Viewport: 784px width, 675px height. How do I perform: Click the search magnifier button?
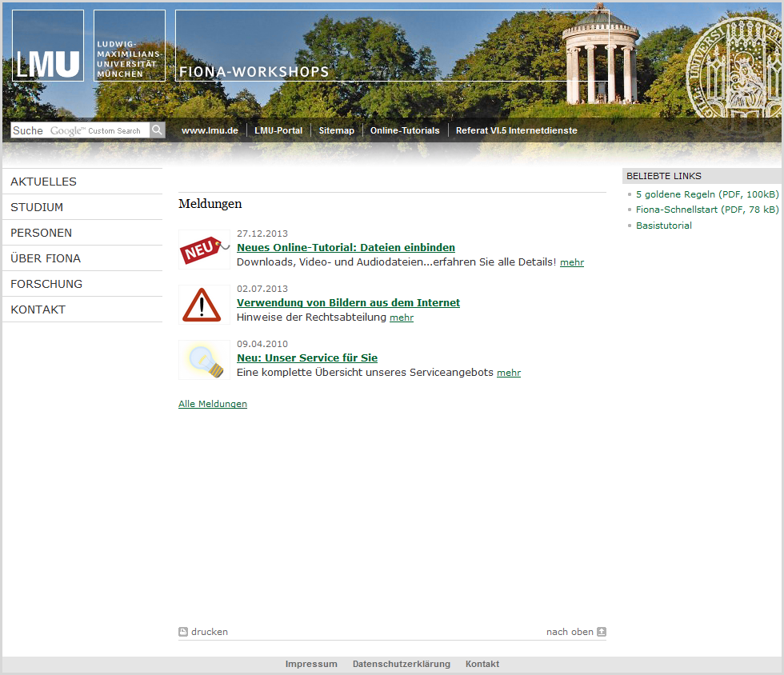click(158, 130)
